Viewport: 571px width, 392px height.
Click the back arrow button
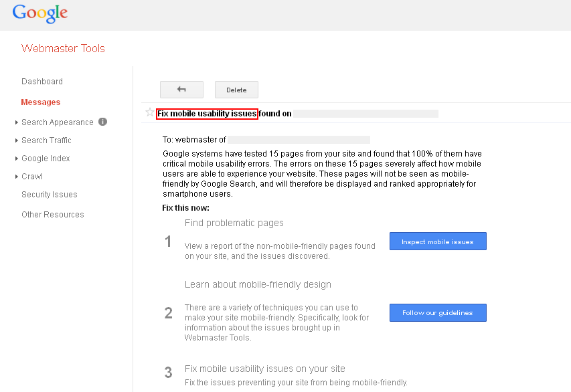[x=181, y=90]
